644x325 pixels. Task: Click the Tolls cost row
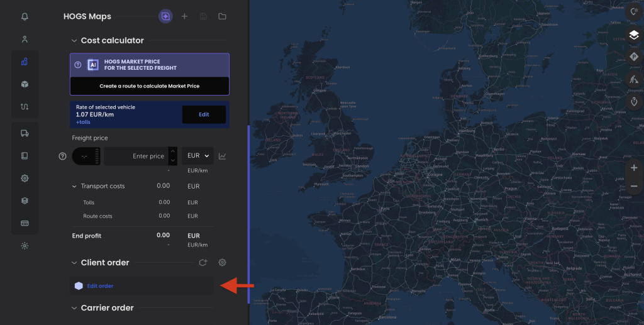pyautogui.click(x=143, y=202)
